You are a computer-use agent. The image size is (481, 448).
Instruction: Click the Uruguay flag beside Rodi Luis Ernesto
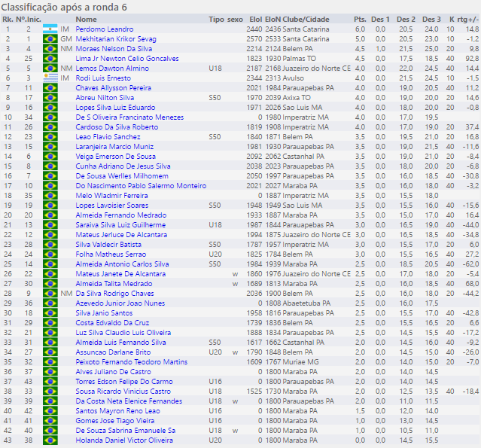[x=51, y=78]
